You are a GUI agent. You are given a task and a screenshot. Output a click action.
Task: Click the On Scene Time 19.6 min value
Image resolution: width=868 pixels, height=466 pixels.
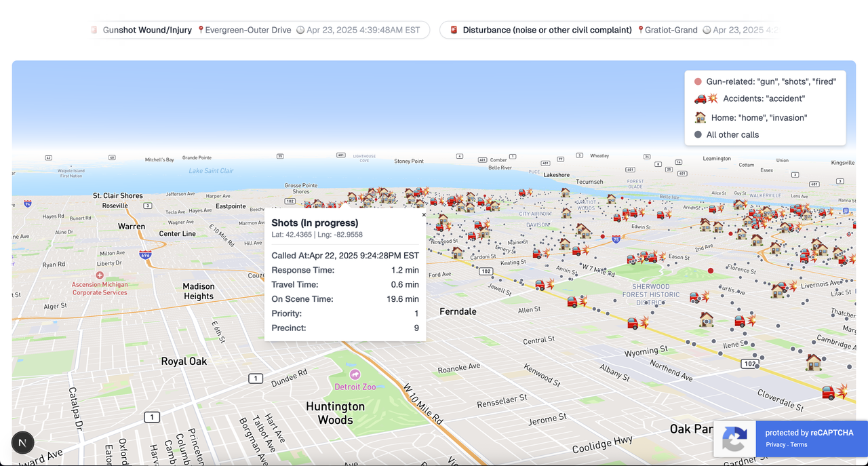tap(402, 299)
